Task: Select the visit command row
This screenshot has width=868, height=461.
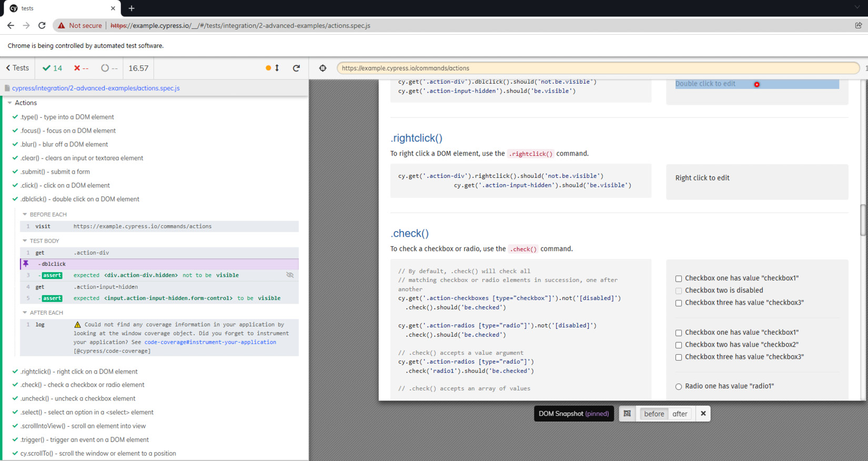Action: pyautogui.click(x=159, y=226)
